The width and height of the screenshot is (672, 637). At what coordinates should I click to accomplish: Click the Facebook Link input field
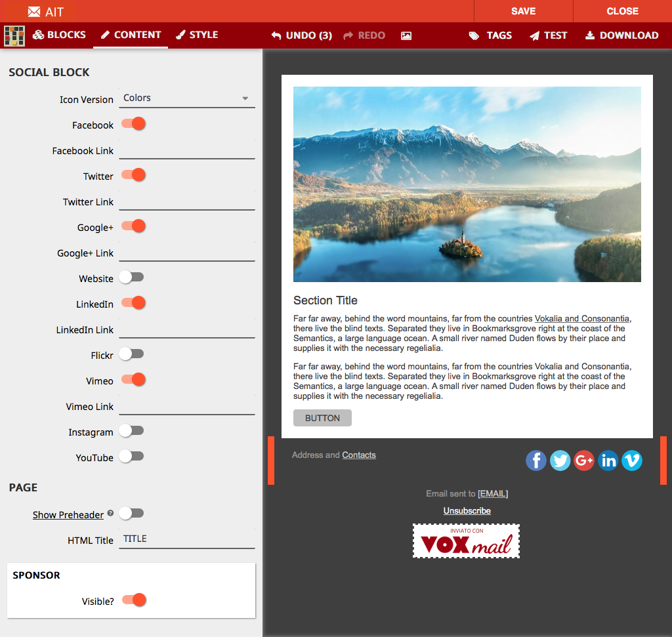pos(186,150)
